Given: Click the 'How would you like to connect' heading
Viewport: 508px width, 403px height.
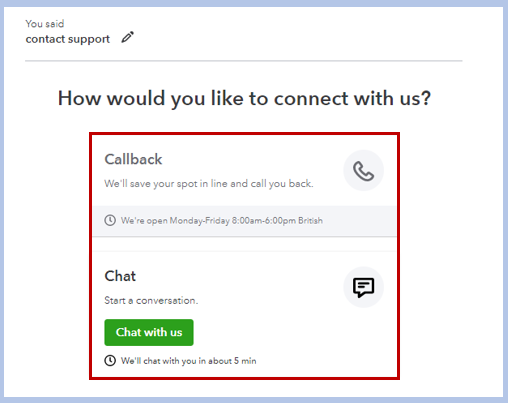Looking at the screenshot, I should tap(244, 99).
